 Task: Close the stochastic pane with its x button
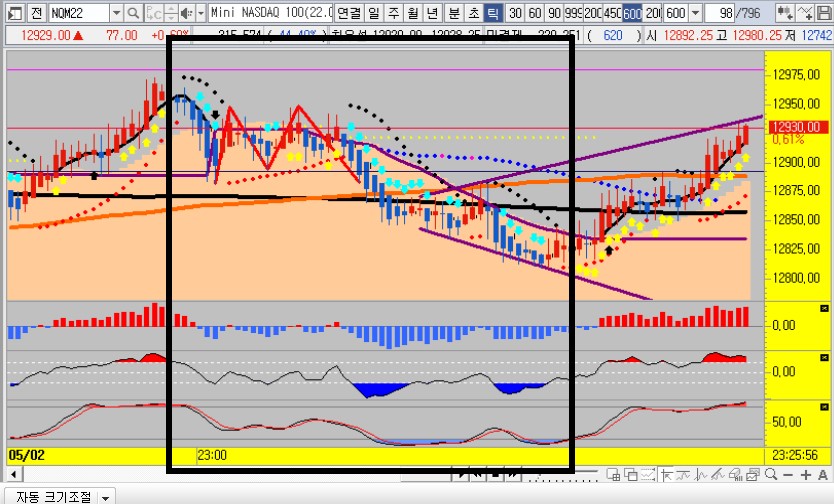(x=824, y=407)
